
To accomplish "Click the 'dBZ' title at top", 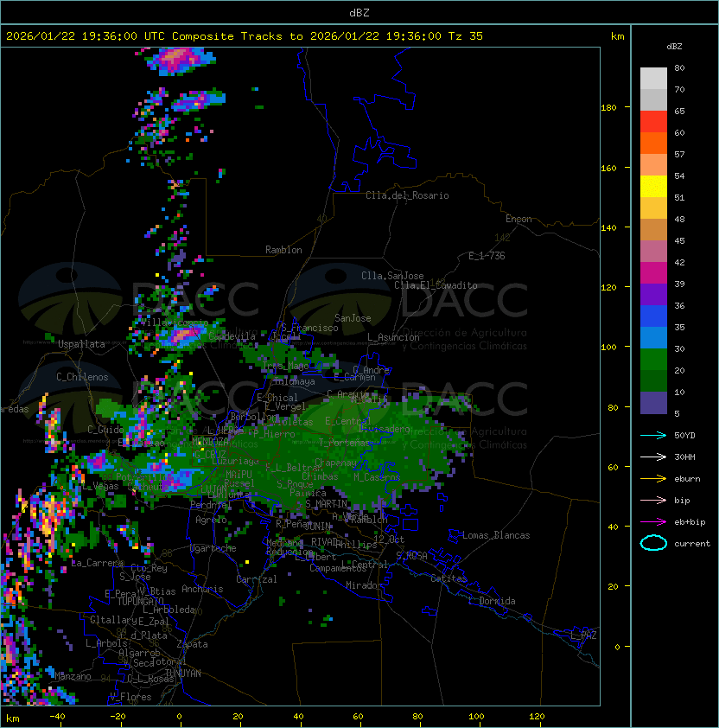I will pyautogui.click(x=359, y=13).
